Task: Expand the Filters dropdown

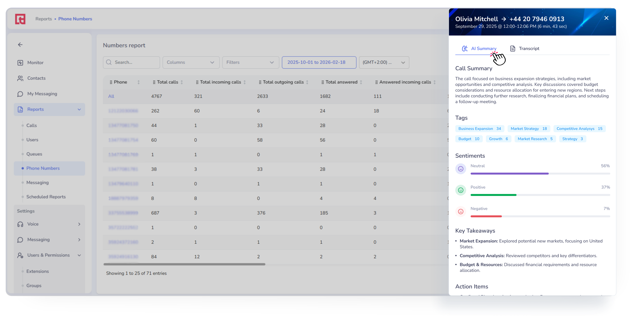Action: [x=250, y=62]
